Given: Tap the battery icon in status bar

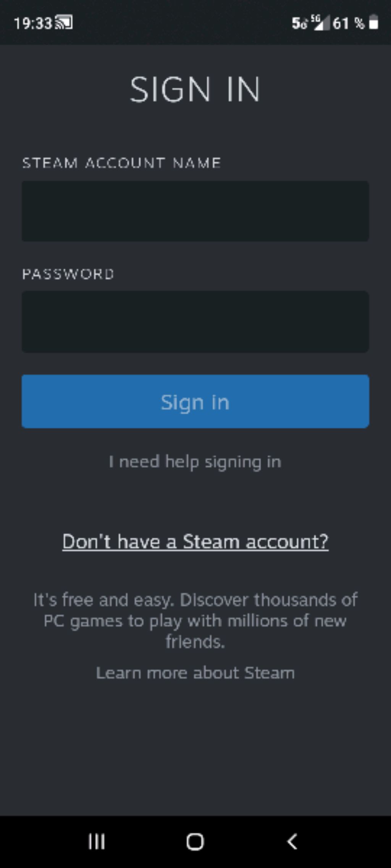Looking at the screenshot, I should point(374,22).
